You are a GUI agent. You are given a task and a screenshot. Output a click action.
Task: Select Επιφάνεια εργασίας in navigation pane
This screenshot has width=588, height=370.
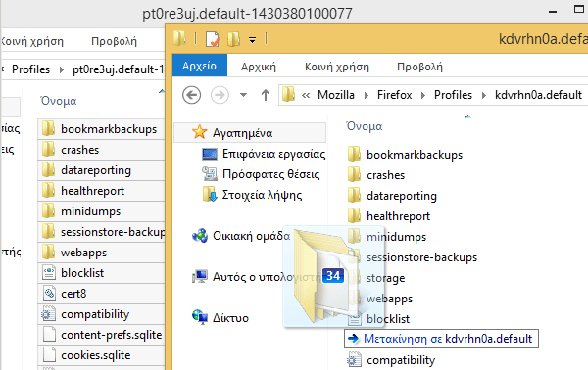(x=273, y=154)
